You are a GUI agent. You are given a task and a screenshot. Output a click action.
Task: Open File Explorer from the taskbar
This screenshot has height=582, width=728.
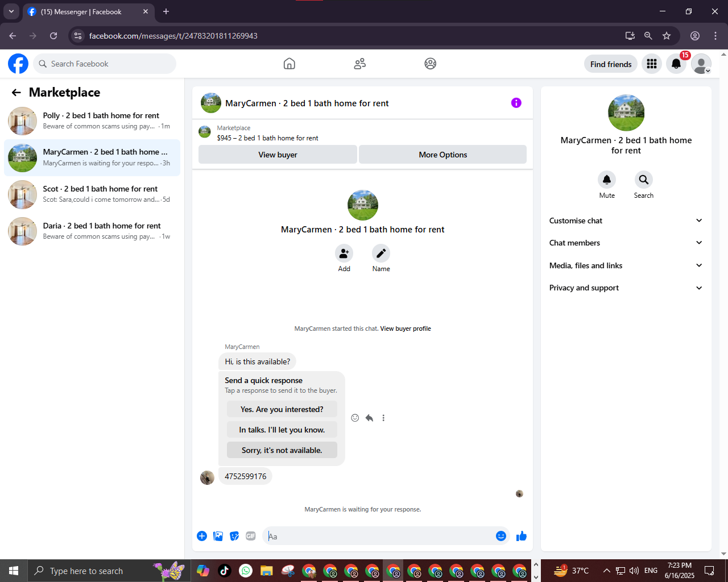point(267,571)
